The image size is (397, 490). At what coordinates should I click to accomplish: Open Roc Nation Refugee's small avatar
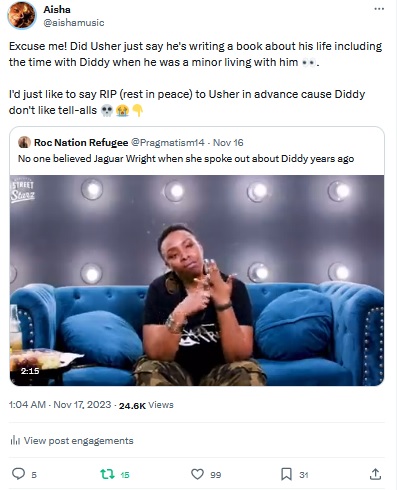pos(24,142)
